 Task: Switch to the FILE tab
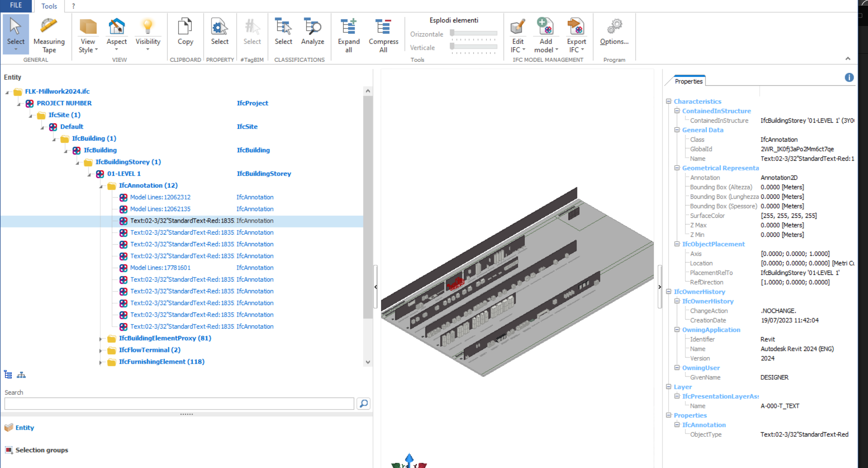coord(15,6)
